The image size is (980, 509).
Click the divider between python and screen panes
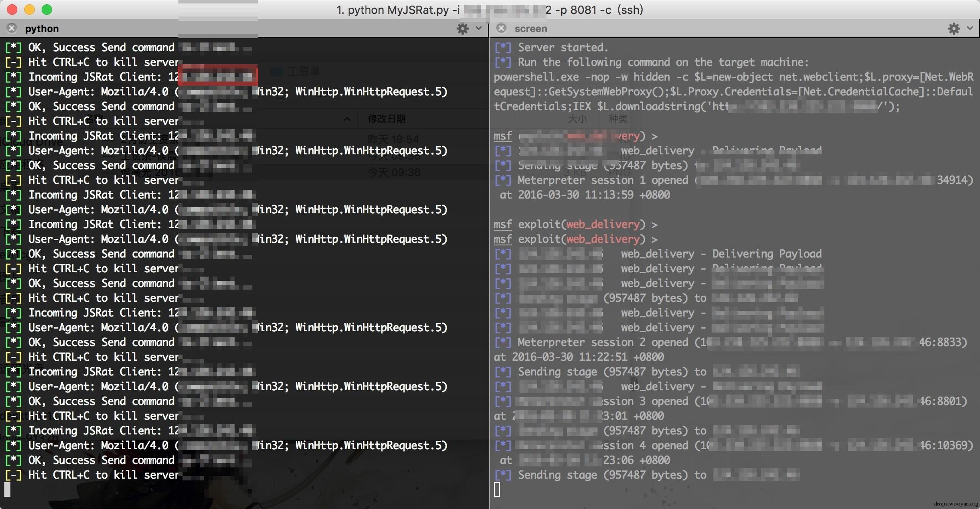pos(489,260)
